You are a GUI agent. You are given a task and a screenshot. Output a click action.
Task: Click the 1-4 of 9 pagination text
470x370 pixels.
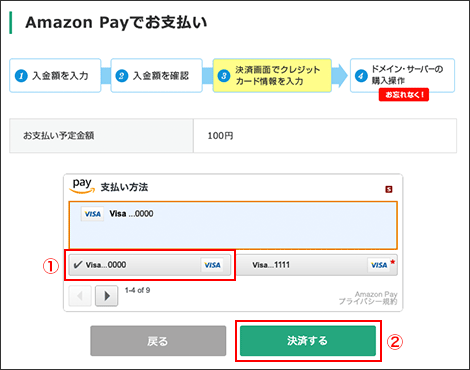pos(137,290)
